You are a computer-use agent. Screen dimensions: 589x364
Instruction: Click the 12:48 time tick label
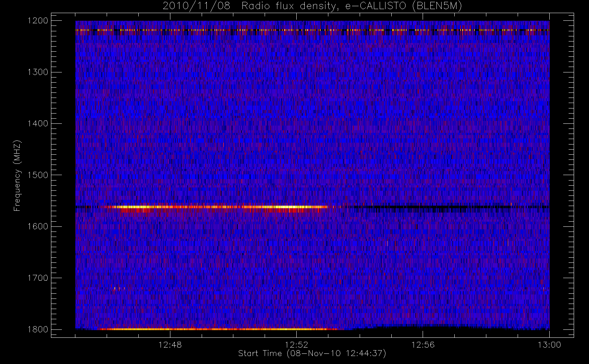pyautogui.click(x=170, y=345)
